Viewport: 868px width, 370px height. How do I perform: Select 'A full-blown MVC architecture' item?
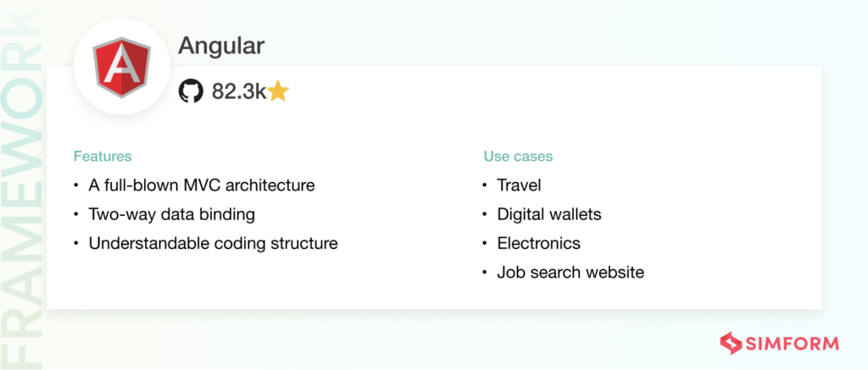202,185
